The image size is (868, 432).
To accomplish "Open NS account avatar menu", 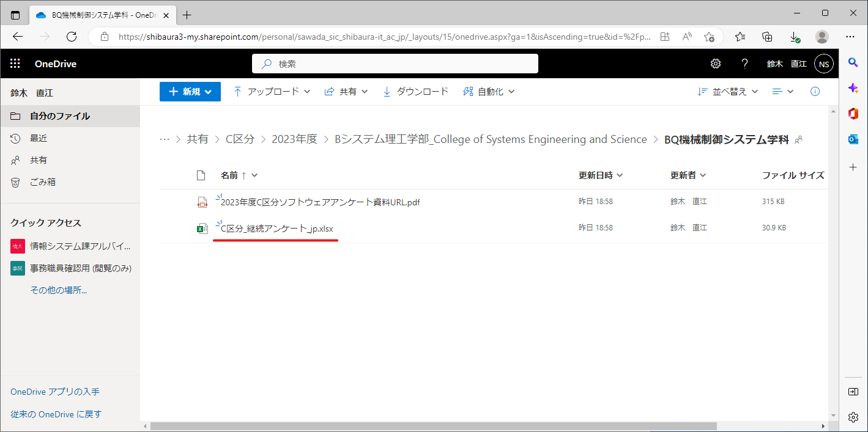I will (x=824, y=64).
